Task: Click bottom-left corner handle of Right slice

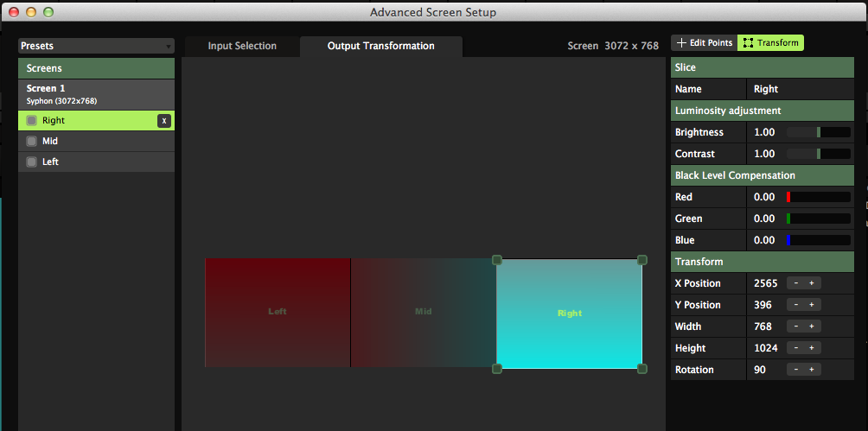Action: click(x=497, y=369)
